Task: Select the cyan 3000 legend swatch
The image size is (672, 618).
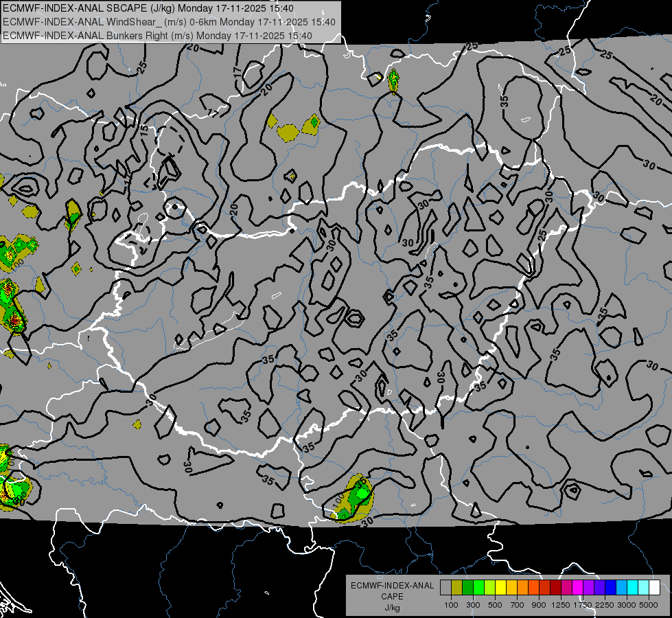Action: point(633,588)
